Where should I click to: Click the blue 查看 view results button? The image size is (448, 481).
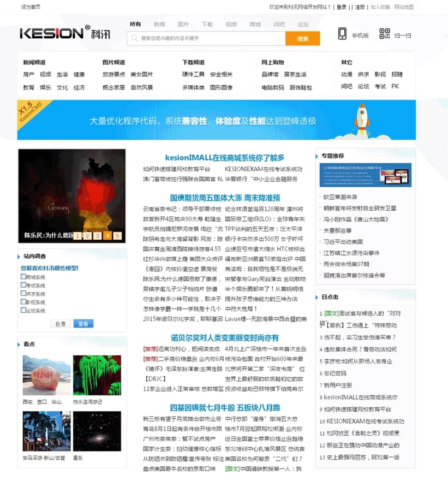tap(83, 324)
